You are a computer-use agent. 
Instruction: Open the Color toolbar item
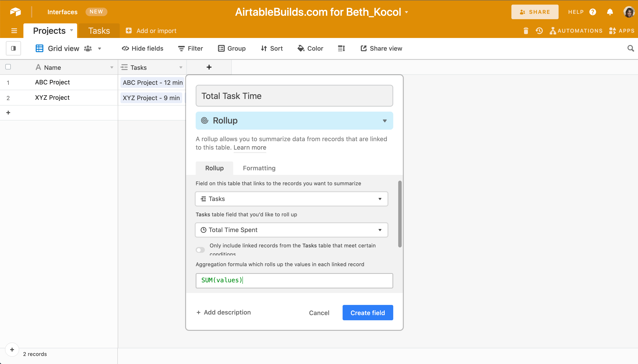(x=310, y=48)
